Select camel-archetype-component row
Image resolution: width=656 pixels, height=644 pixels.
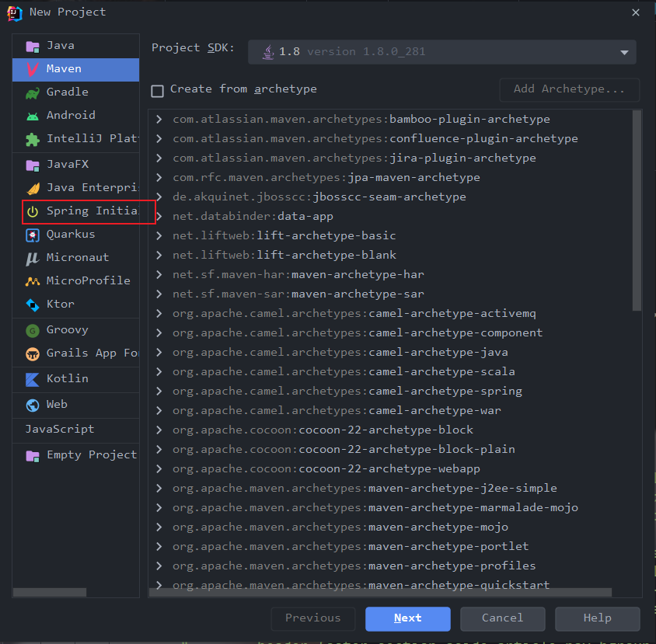point(391,333)
